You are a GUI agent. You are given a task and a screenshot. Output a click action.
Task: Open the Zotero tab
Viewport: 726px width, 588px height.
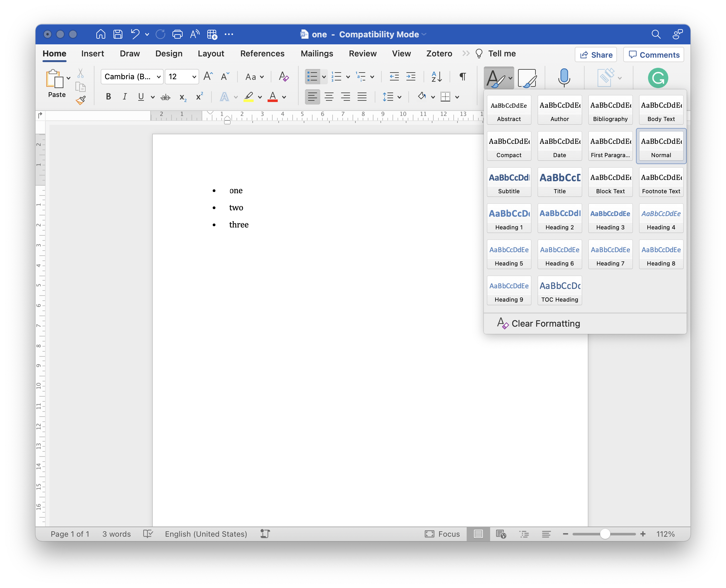pyautogui.click(x=439, y=54)
